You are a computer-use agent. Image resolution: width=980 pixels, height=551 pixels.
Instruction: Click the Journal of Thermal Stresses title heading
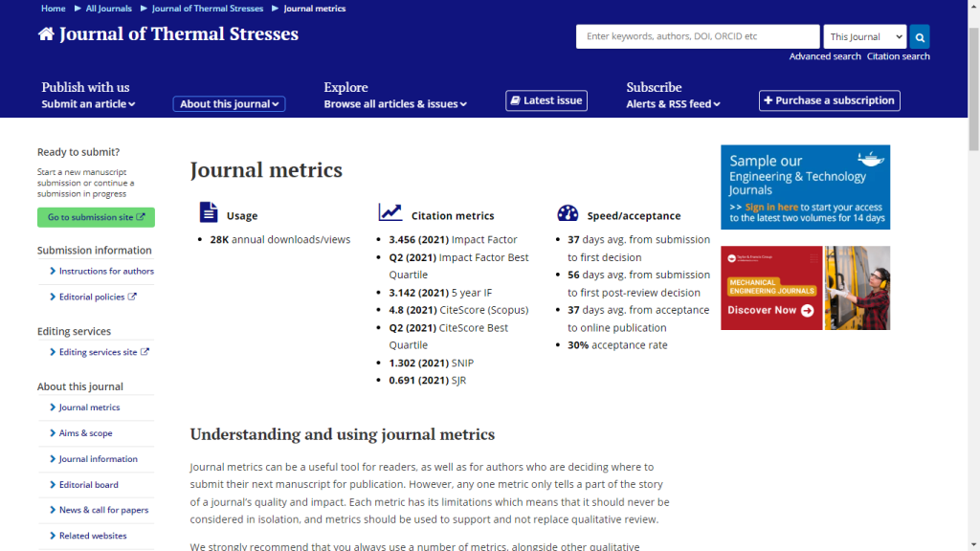click(x=179, y=33)
